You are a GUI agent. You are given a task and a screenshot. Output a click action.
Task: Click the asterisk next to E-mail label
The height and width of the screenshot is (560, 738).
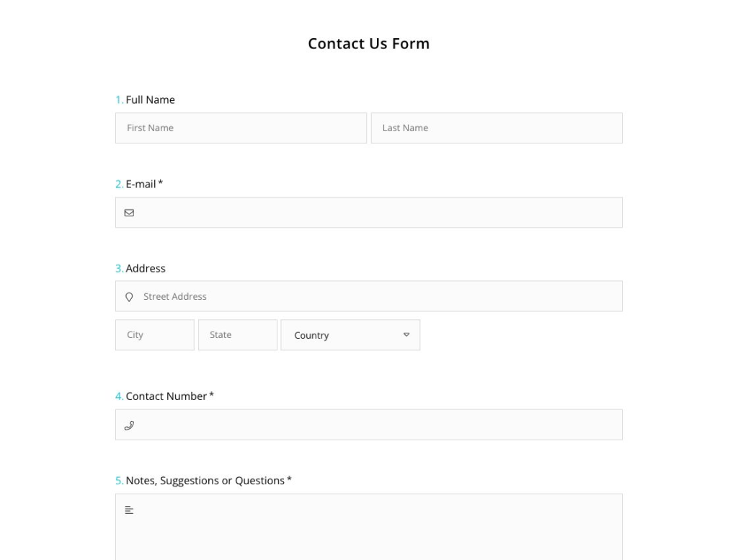[160, 183]
